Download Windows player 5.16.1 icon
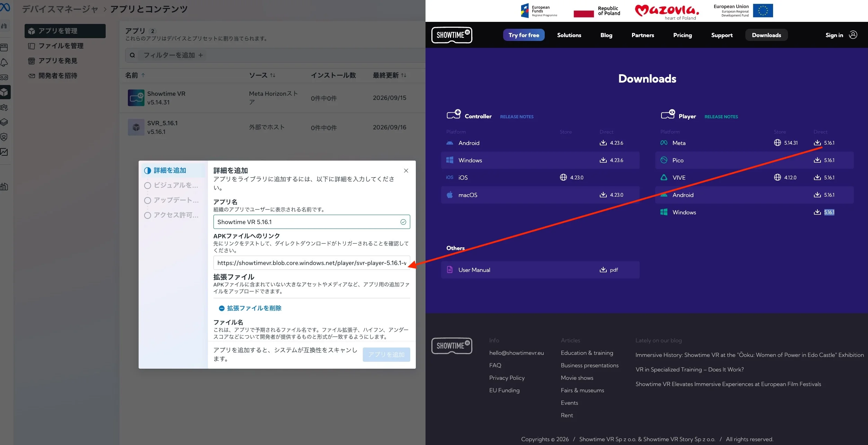This screenshot has width=868, height=445. tap(817, 212)
